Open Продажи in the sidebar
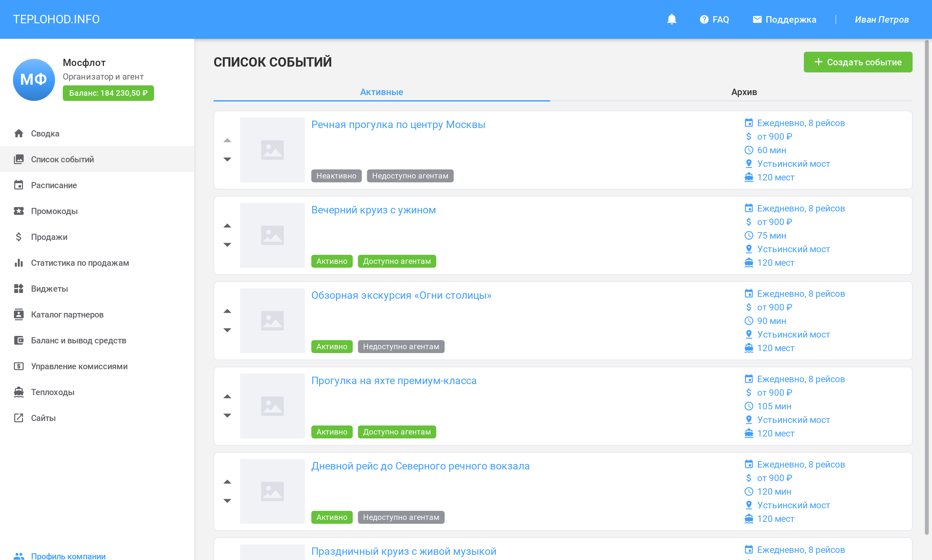This screenshot has height=560, width=932. pyautogui.click(x=97, y=237)
